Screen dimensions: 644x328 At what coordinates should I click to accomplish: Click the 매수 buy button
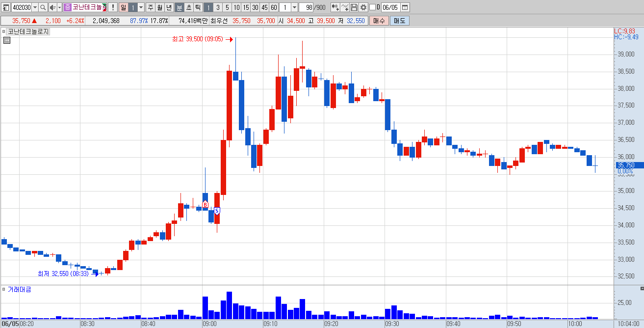pos(379,21)
